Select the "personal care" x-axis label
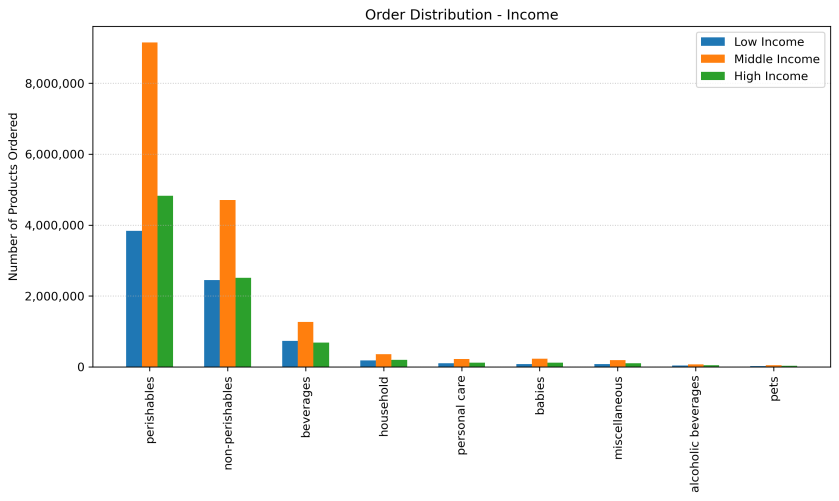The width and height of the screenshot is (839, 501). [462, 415]
